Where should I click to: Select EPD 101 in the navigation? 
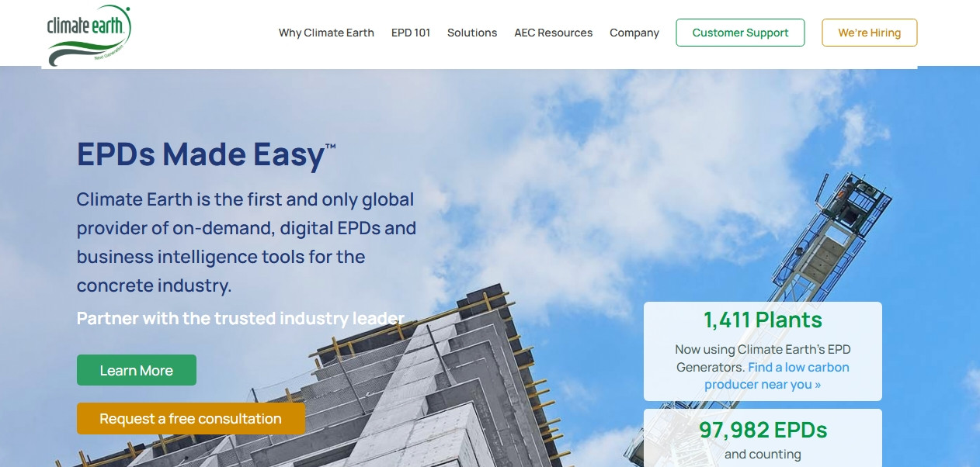pos(410,33)
